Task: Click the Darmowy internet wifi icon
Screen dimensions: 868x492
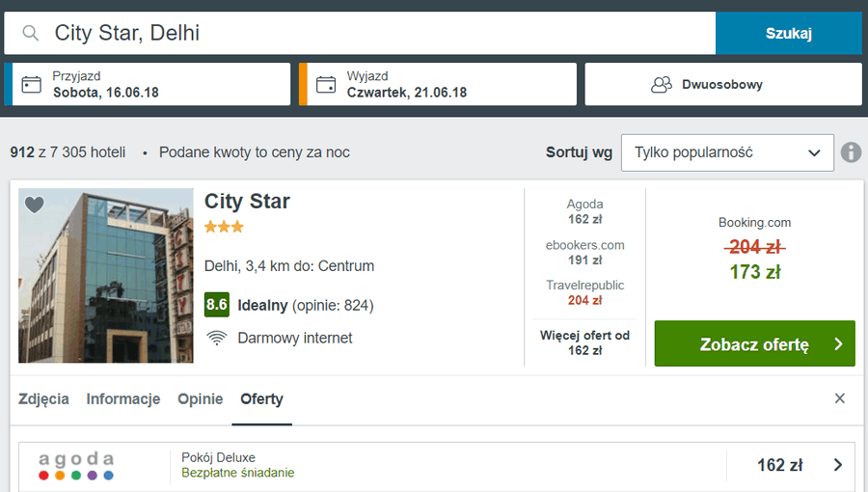Action: click(x=216, y=338)
